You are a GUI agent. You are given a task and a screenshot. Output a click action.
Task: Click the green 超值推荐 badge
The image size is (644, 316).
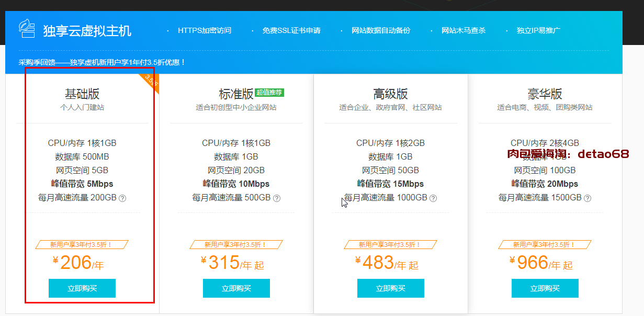(x=269, y=93)
